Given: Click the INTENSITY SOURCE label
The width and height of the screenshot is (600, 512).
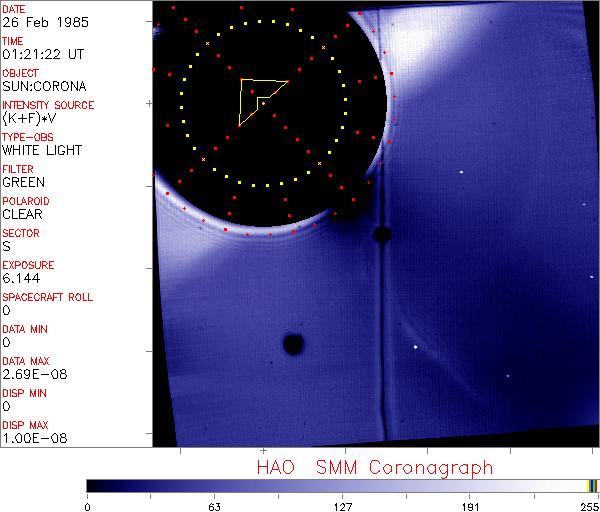Looking at the screenshot, I should [48, 105].
